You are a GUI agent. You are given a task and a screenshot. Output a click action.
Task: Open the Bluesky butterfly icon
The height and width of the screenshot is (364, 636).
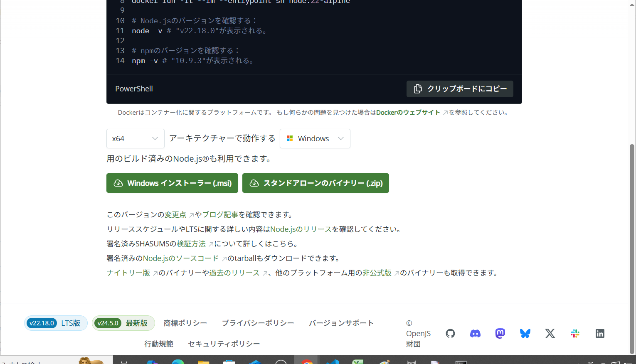(x=525, y=333)
